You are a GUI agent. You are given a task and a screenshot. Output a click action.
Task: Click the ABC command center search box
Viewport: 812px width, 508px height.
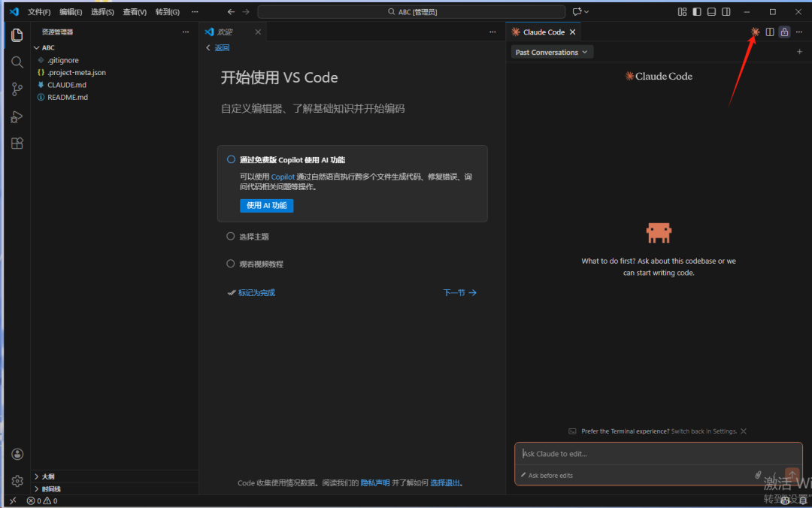click(411, 11)
